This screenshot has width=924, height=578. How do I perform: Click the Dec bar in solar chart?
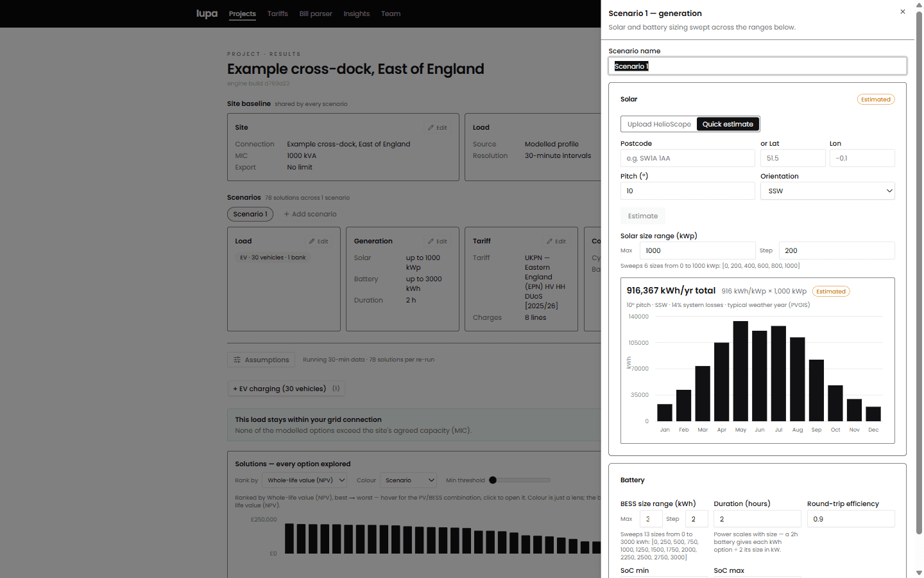click(873, 414)
